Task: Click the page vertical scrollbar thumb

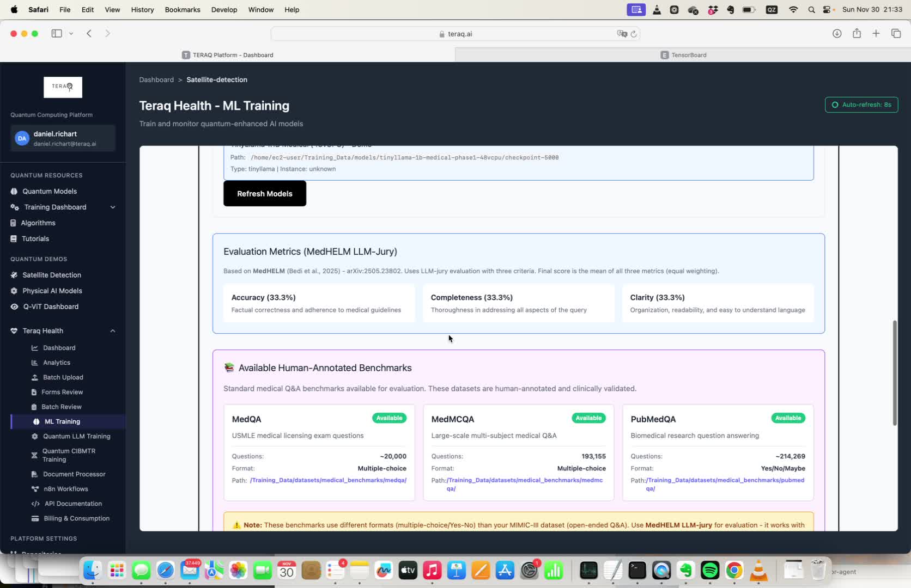Action: pos(894,373)
